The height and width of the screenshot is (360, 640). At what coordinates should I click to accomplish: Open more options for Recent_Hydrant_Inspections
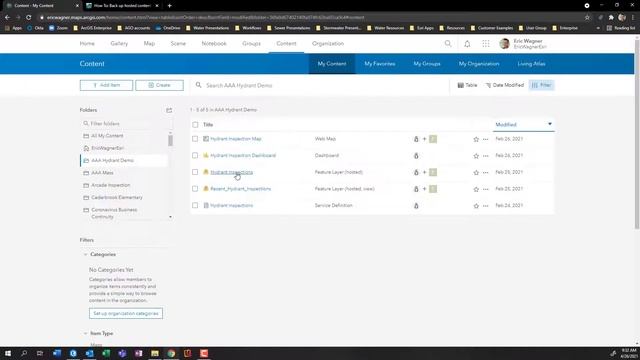point(485,189)
